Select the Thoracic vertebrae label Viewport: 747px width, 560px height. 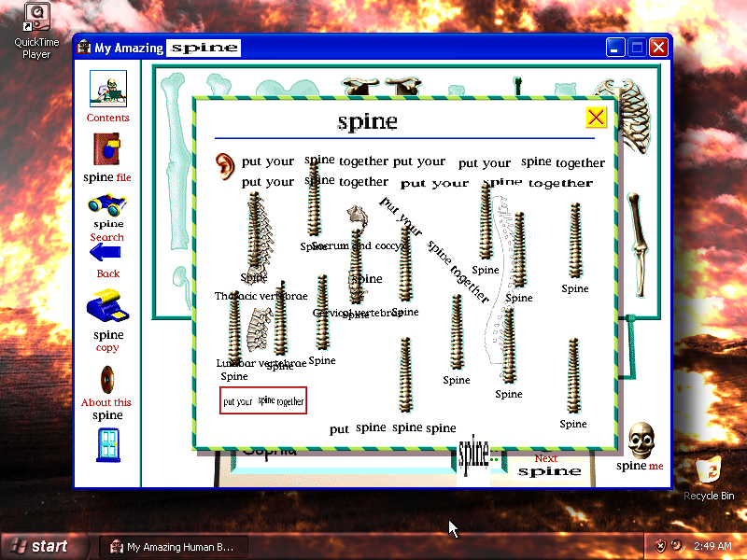pos(261,296)
